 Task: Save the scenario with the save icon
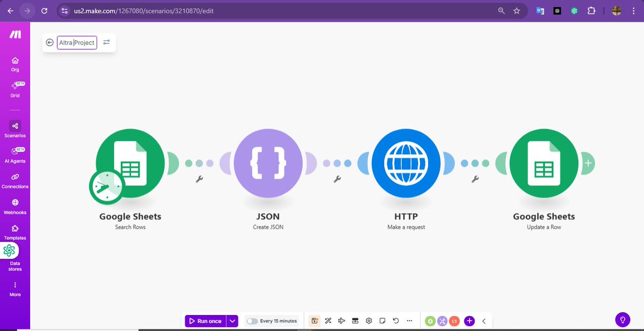315,321
